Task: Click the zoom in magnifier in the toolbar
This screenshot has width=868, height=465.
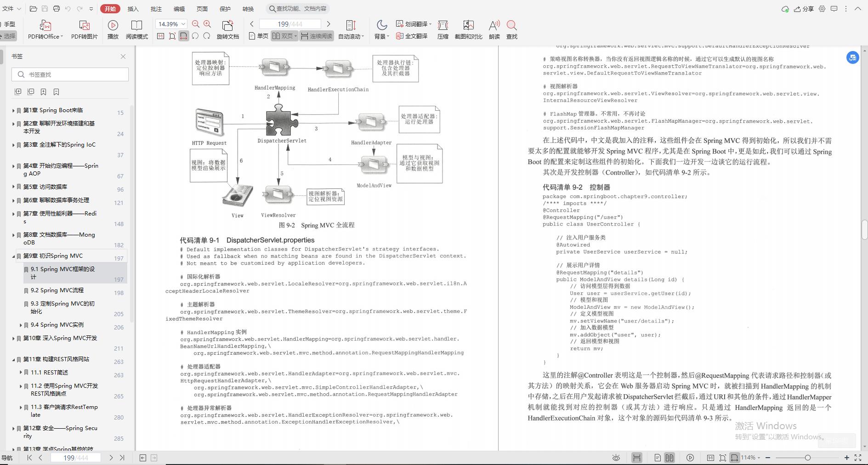Action: [207, 24]
